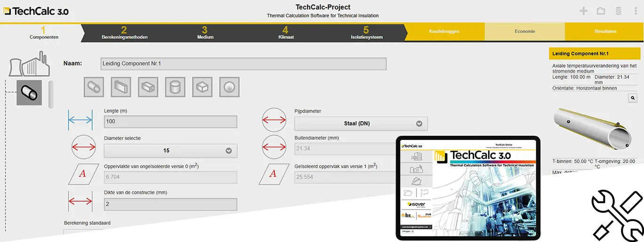Click the diameter icon beside Pijpdiameter
Viewport: 644px width, 242px height.
[274, 120]
